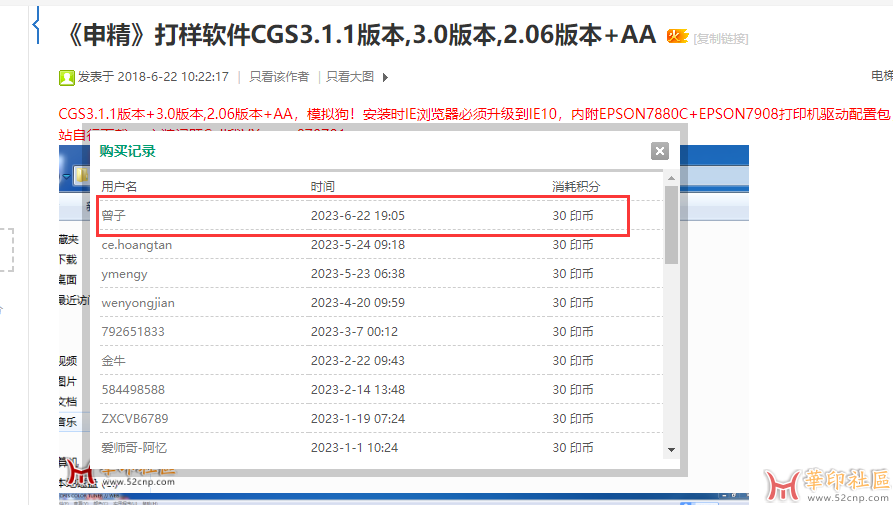
Task: Click the purchase list scrollbar thumb
Action: [671, 225]
